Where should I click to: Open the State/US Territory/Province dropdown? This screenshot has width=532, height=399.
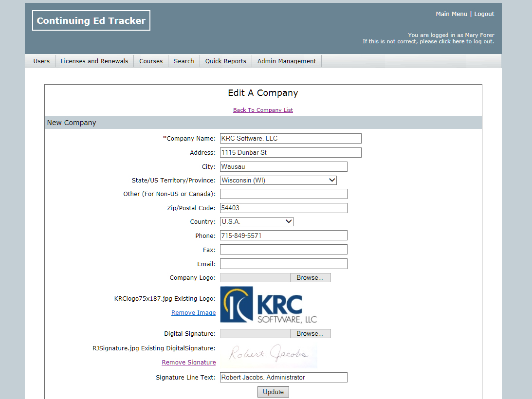coord(278,180)
